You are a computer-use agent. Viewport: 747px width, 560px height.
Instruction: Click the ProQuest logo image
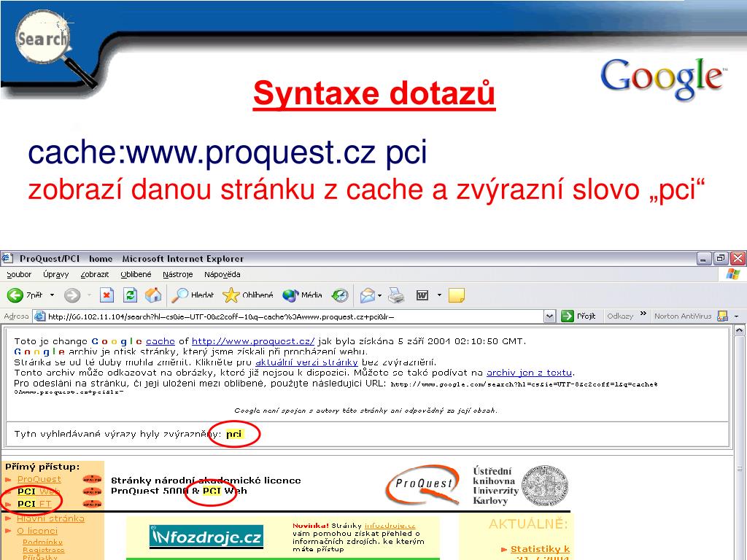[x=422, y=485]
